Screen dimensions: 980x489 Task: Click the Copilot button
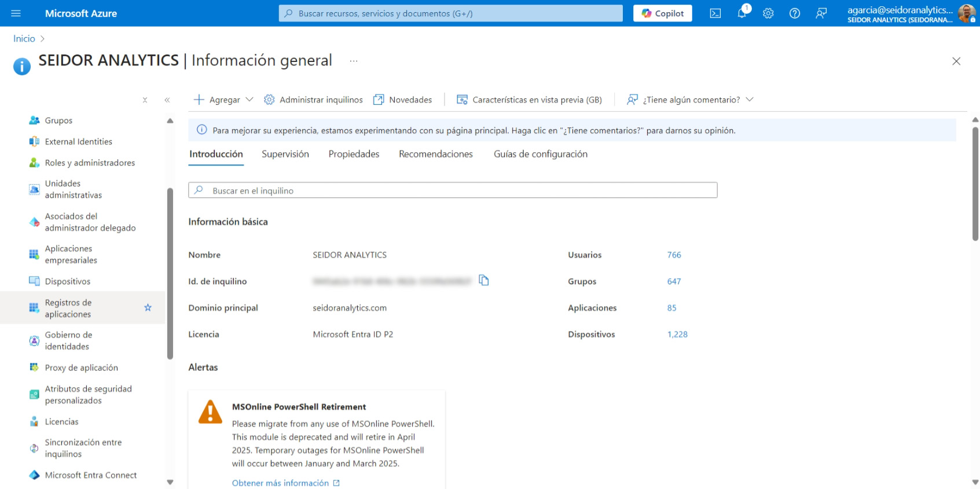click(662, 13)
